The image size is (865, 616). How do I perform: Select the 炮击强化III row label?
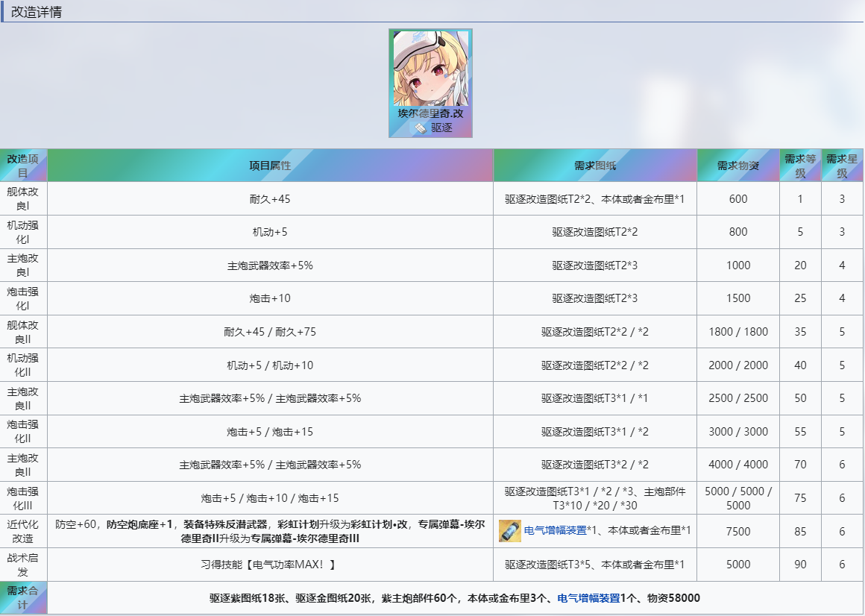23,498
